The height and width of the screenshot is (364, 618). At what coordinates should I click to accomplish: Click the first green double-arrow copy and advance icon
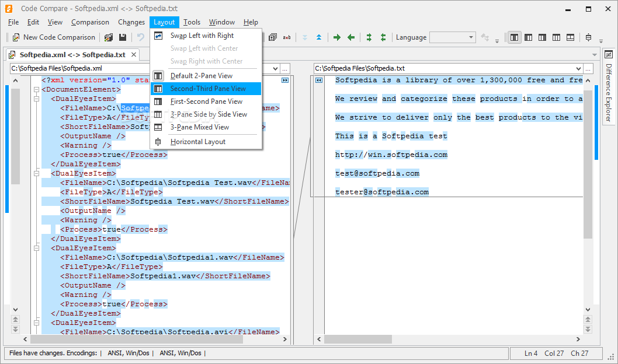[369, 37]
